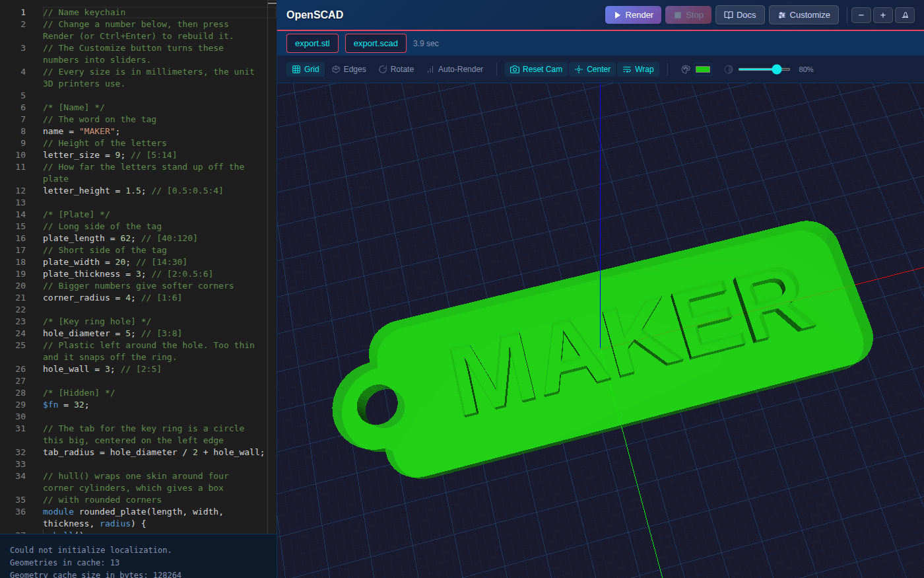924x578 pixels.
Task: Click the contrast circle icon beside slider
Action: pyautogui.click(x=729, y=69)
